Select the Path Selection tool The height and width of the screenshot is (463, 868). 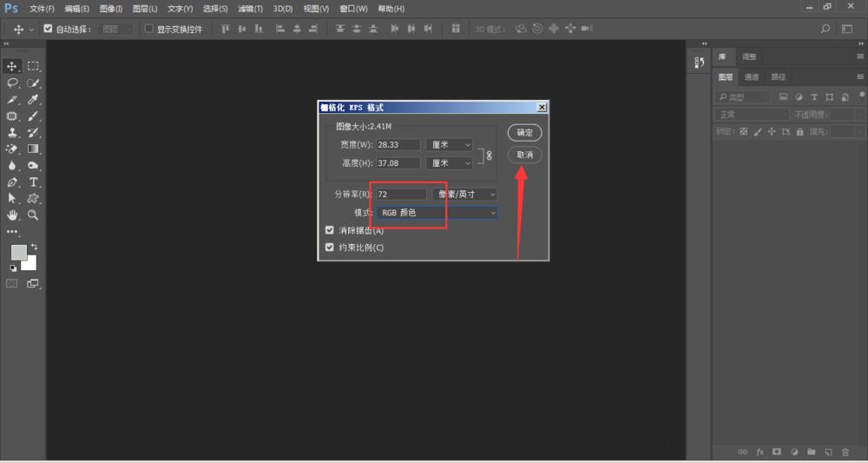tap(11, 198)
